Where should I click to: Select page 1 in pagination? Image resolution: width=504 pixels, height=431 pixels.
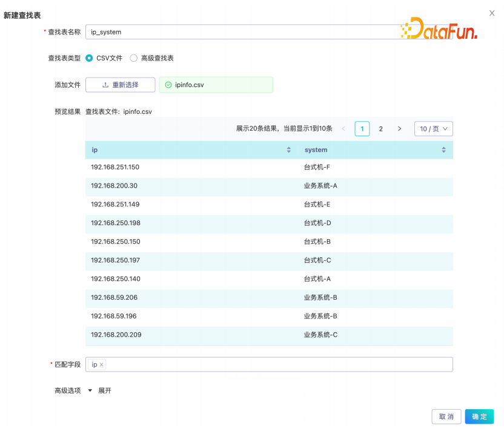point(362,129)
